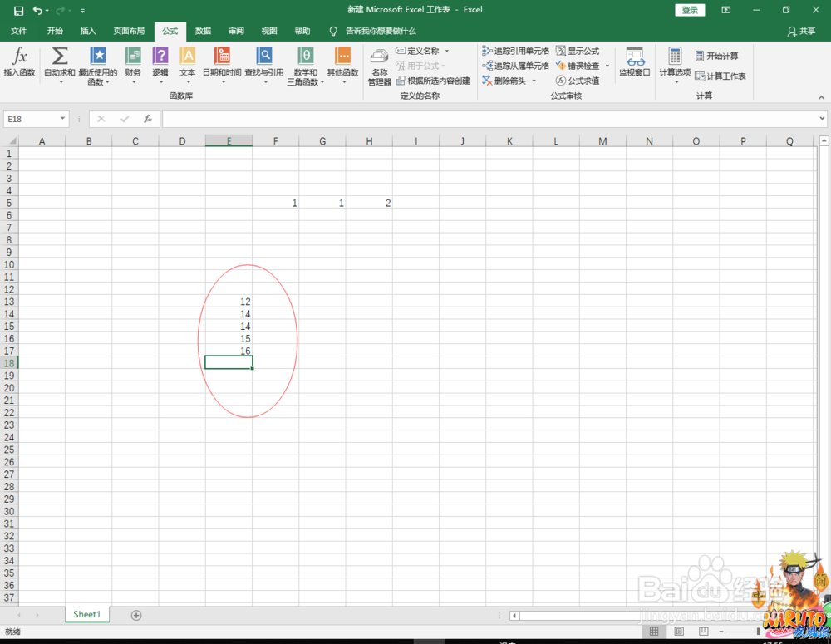Click the zoom out minus button
Image resolution: width=831 pixels, height=644 pixels.
pos(721,632)
